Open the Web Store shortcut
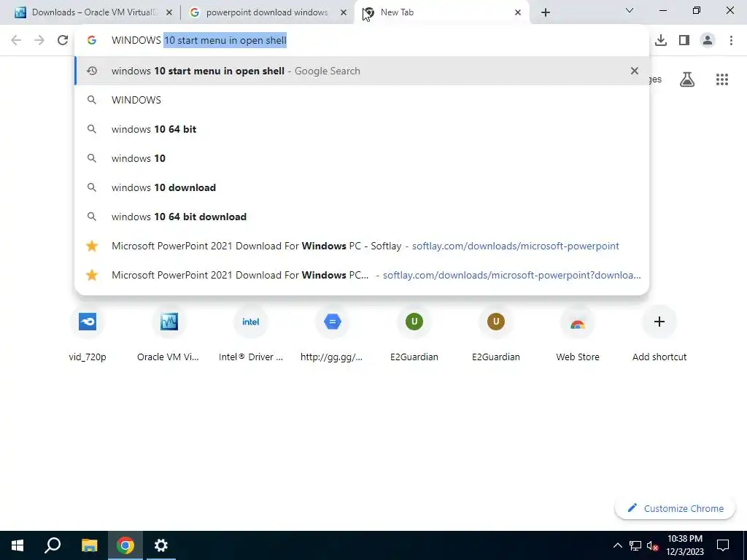This screenshot has width=747, height=560. click(x=578, y=334)
